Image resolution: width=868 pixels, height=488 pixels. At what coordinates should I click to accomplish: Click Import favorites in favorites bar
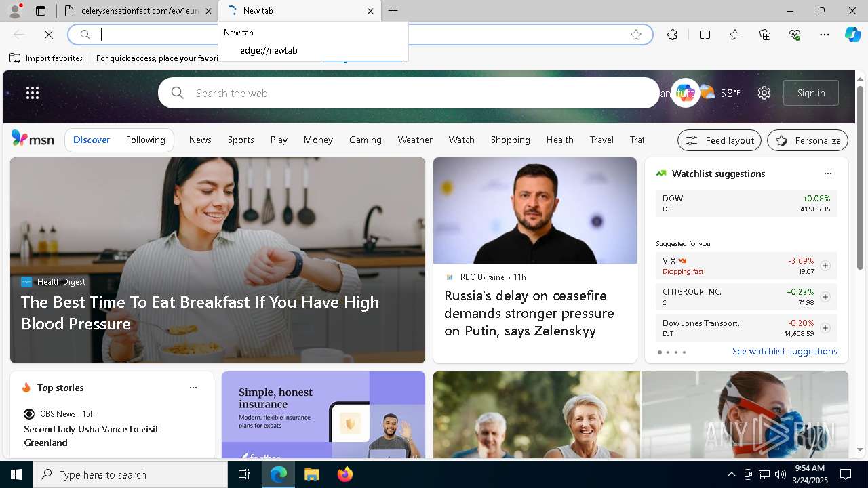pos(46,58)
